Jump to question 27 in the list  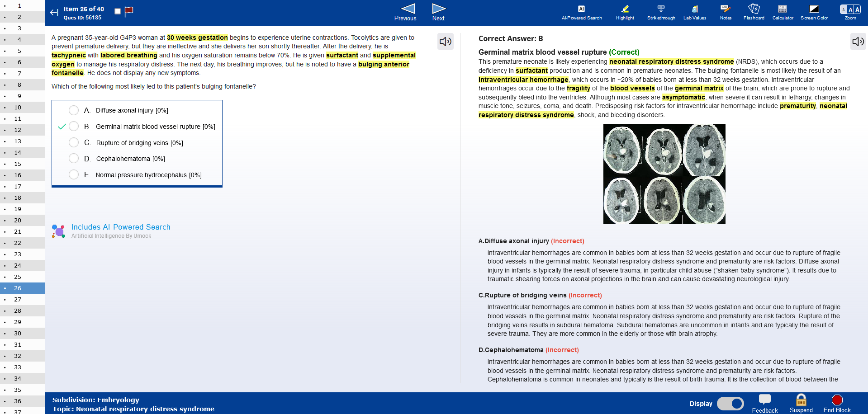(x=18, y=299)
